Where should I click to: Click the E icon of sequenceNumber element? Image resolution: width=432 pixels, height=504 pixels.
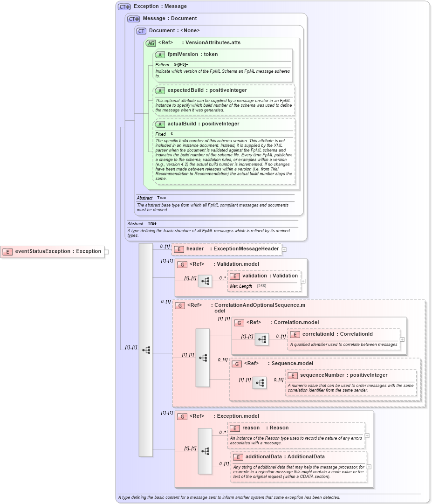(293, 375)
